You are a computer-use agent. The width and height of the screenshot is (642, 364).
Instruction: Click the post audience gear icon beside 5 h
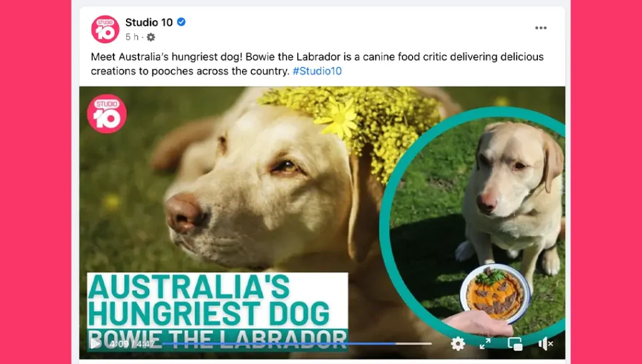[x=150, y=37]
